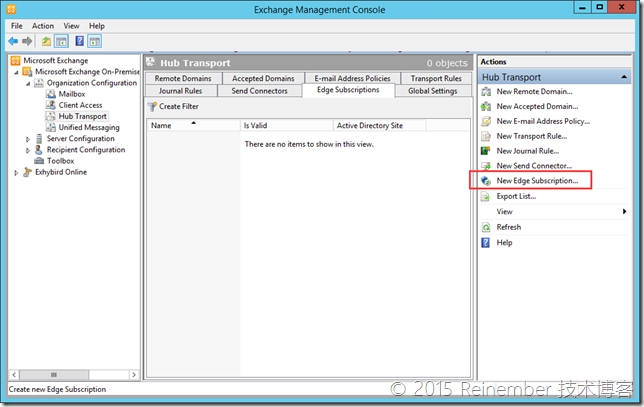Expand the Exhybird Online node
644x407 pixels.
(x=16, y=173)
